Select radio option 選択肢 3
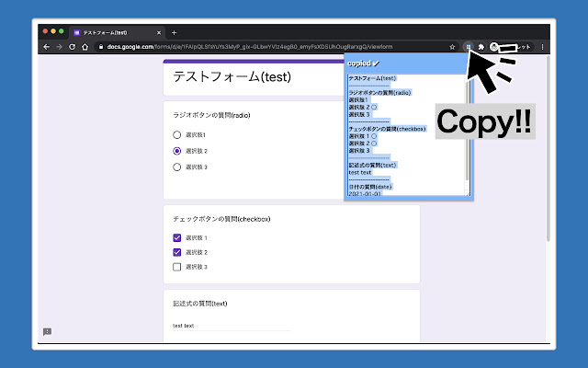 click(177, 167)
